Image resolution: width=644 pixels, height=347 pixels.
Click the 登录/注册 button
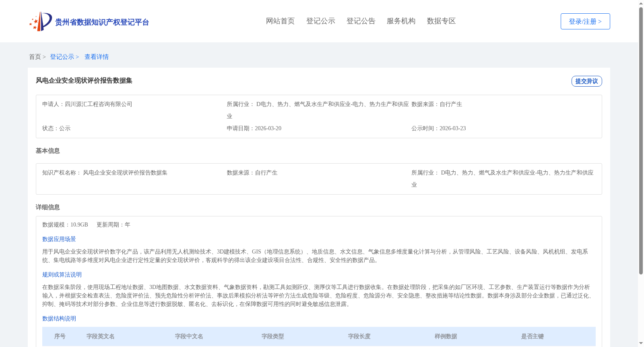coord(585,21)
